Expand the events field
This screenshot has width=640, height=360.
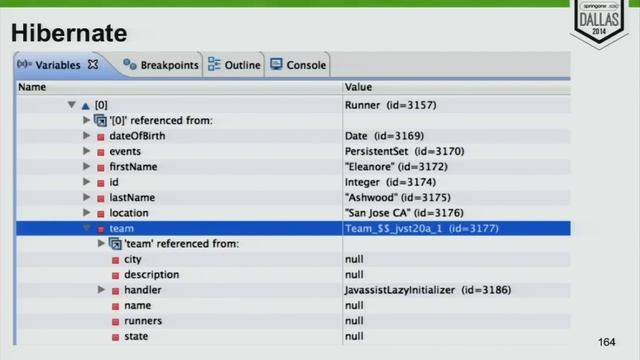pyautogui.click(x=86, y=151)
